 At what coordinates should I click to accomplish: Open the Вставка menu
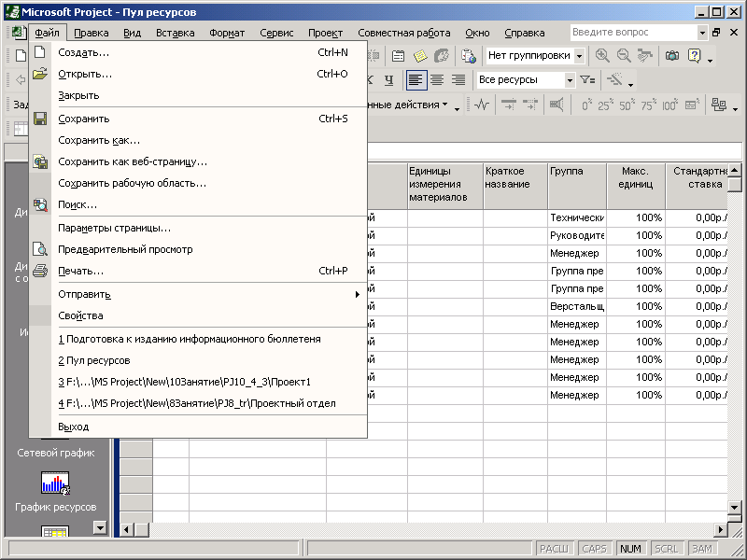pyautogui.click(x=175, y=33)
